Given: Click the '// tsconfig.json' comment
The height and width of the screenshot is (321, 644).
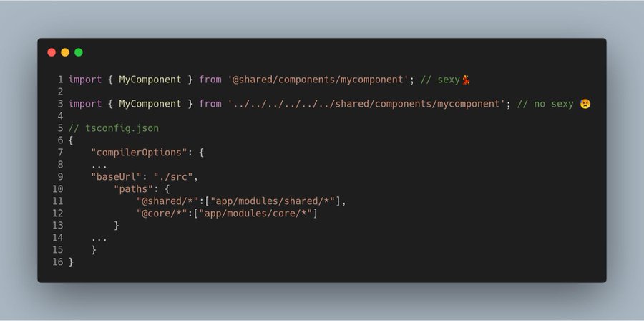Looking at the screenshot, I should (113, 128).
